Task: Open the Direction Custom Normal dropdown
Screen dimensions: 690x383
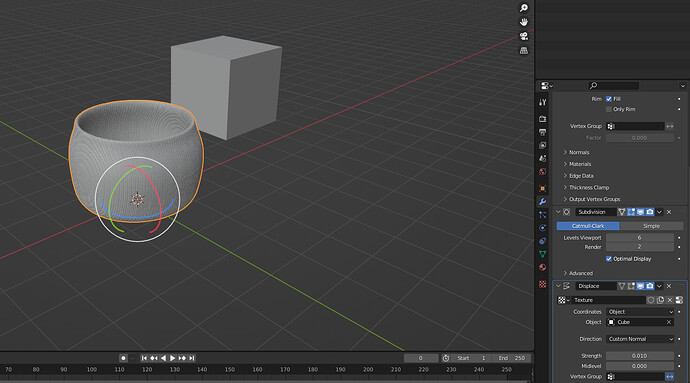Action: point(640,339)
